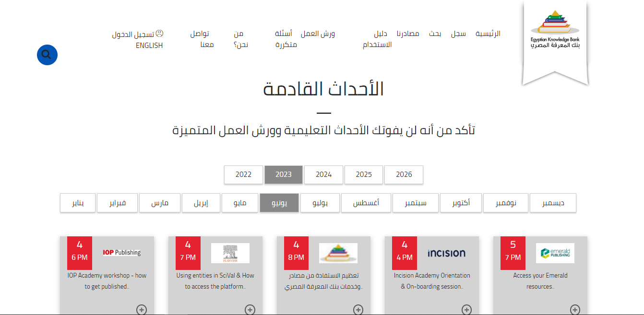Image resolution: width=644 pixels, height=315 pixels.
Task: Select month إبريل
Action: pos(201,203)
